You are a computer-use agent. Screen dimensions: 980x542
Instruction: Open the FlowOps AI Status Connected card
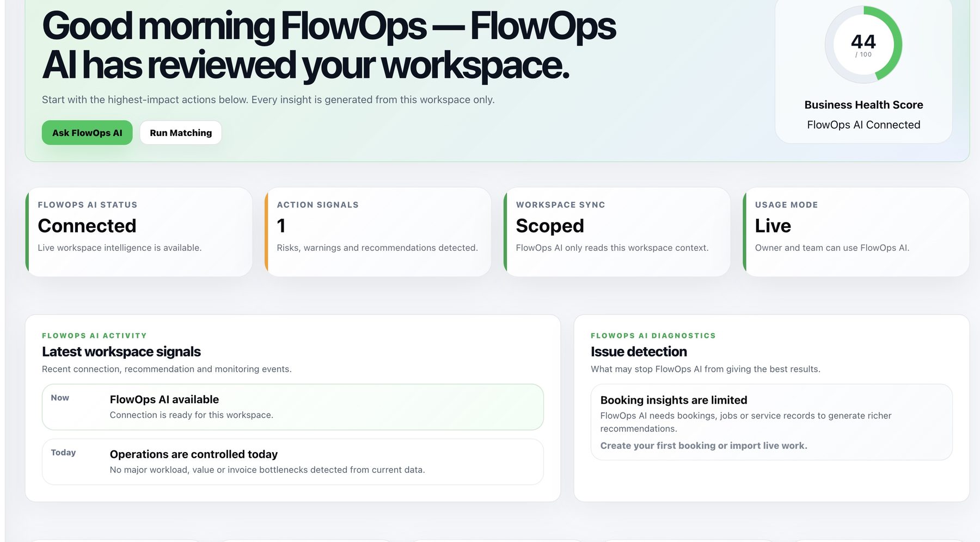pos(139,232)
